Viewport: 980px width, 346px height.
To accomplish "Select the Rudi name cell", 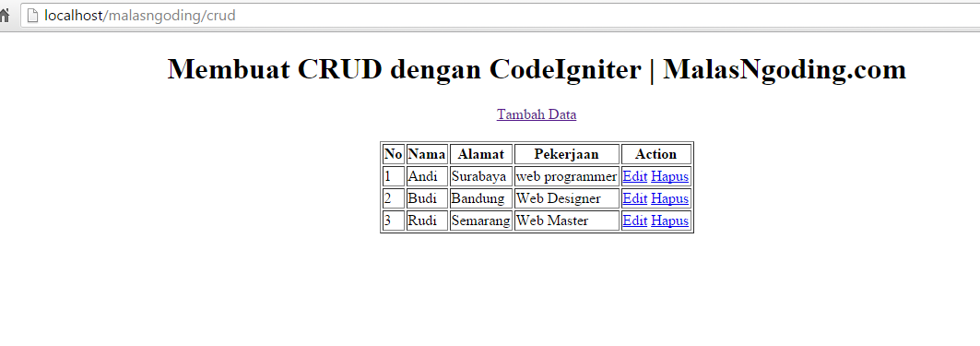I will [x=427, y=221].
